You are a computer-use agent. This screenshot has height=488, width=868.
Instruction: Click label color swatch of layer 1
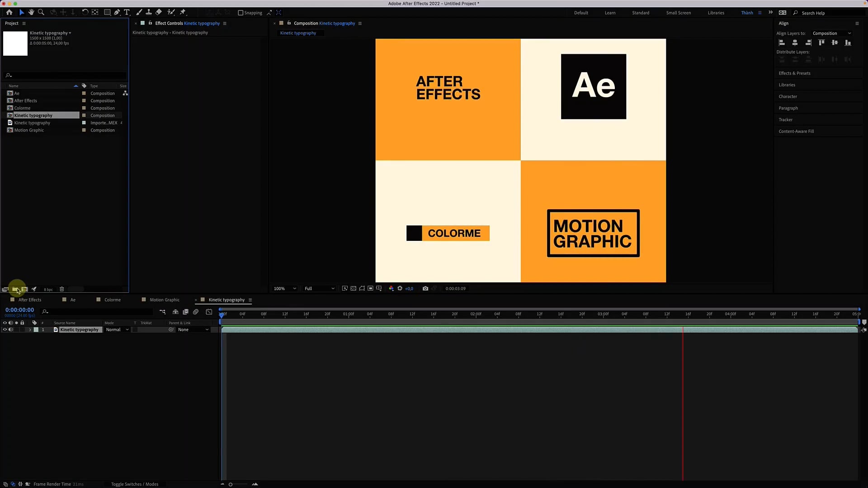36,330
